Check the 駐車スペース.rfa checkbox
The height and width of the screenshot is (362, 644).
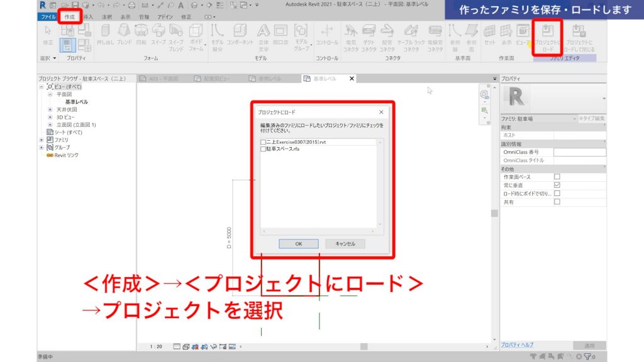pos(263,150)
